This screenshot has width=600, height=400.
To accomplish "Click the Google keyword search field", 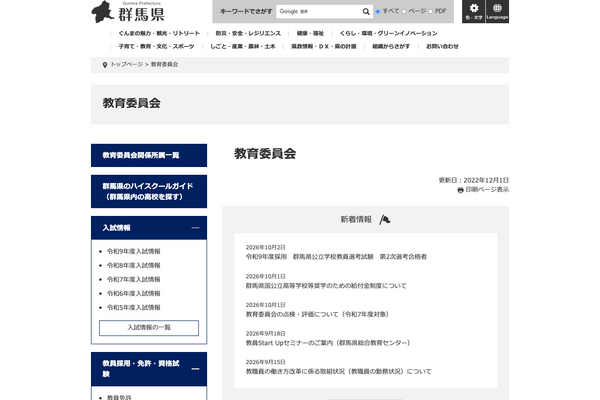I will (319, 12).
